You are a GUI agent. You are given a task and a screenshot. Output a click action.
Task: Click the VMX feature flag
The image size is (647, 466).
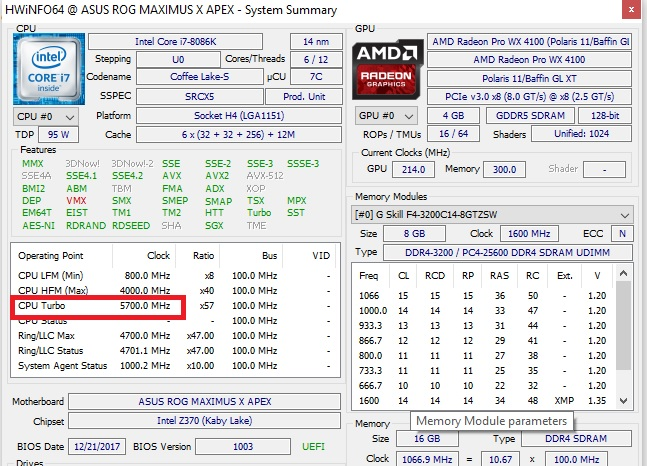76,201
